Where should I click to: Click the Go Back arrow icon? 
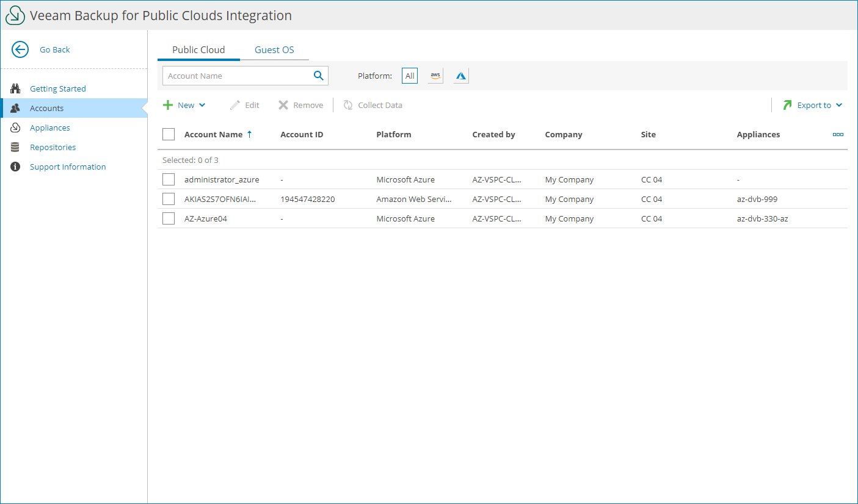(20, 49)
